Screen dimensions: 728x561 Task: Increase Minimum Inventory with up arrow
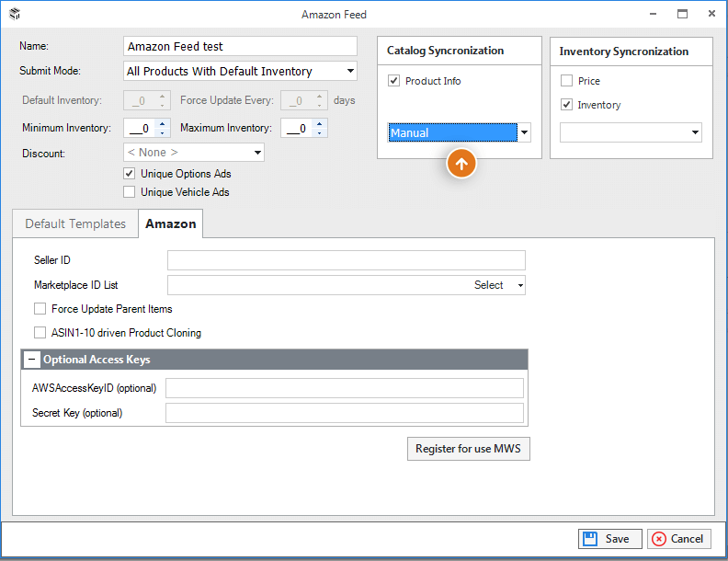162,123
